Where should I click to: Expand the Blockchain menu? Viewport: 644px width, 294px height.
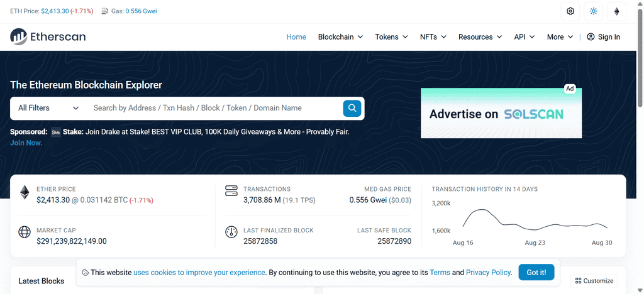pos(340,37)
